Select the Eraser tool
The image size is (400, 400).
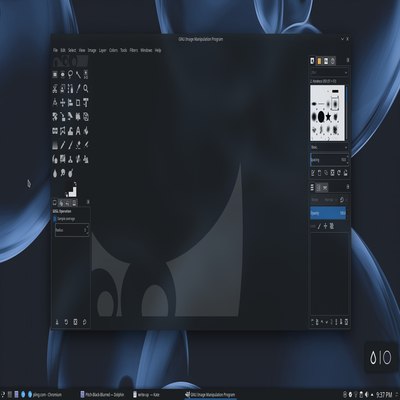(x=78, y=145)
